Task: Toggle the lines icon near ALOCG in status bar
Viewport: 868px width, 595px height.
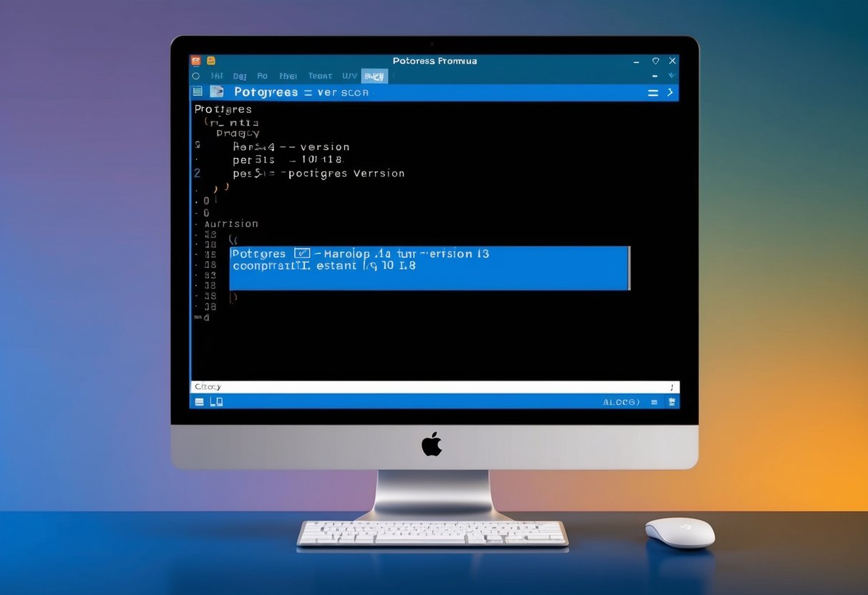Action: click(655, 402)
